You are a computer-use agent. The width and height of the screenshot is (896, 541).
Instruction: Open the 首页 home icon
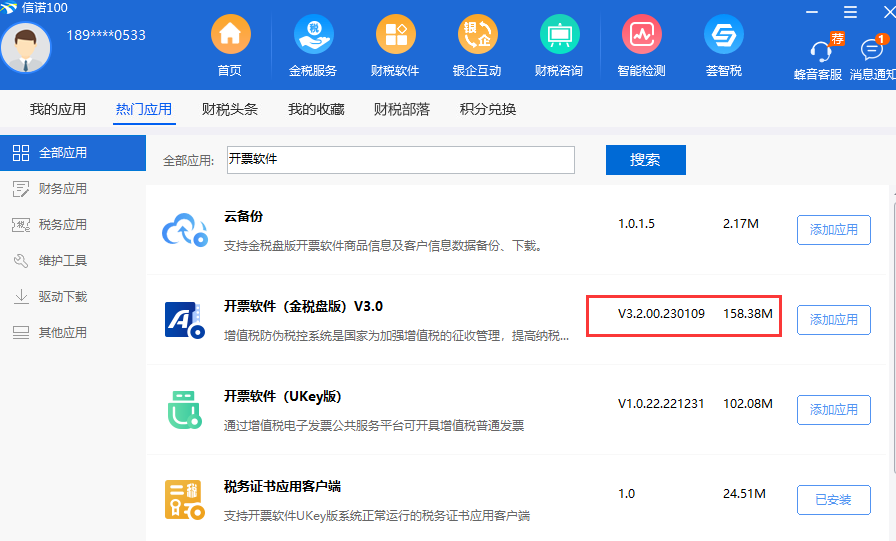[230, 35]
